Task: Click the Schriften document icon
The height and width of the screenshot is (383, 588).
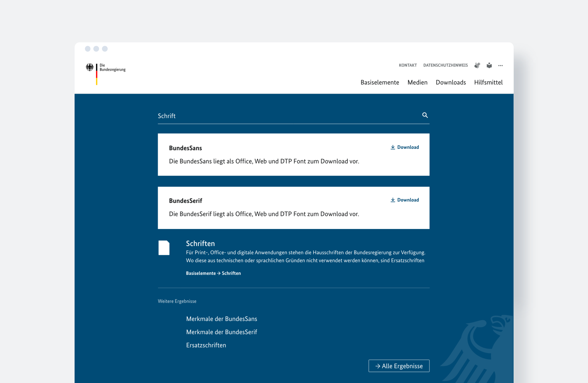Action: coord(164,248)
